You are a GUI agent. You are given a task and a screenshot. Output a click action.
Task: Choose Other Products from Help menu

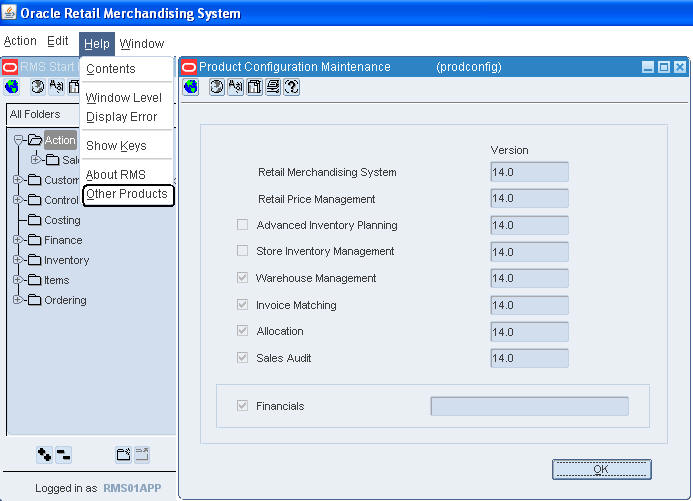[x=128, y=195]
